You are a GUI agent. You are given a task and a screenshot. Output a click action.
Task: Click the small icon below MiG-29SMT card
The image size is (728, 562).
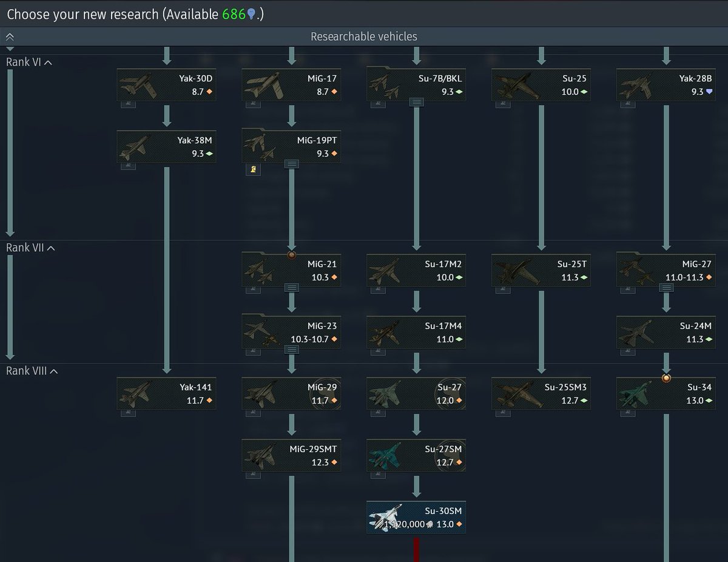coord(254,475)
